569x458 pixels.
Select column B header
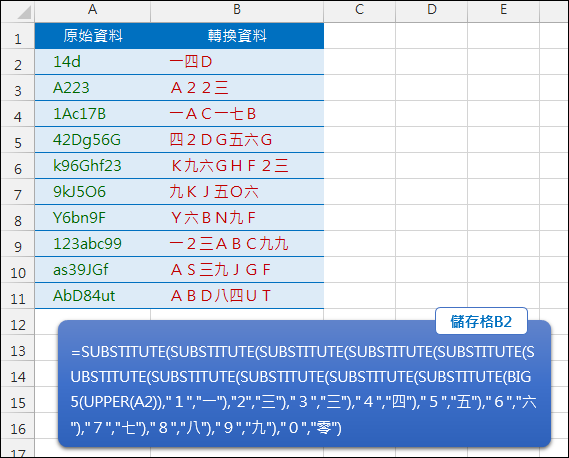pyautogui.click(x=237, y=11)
